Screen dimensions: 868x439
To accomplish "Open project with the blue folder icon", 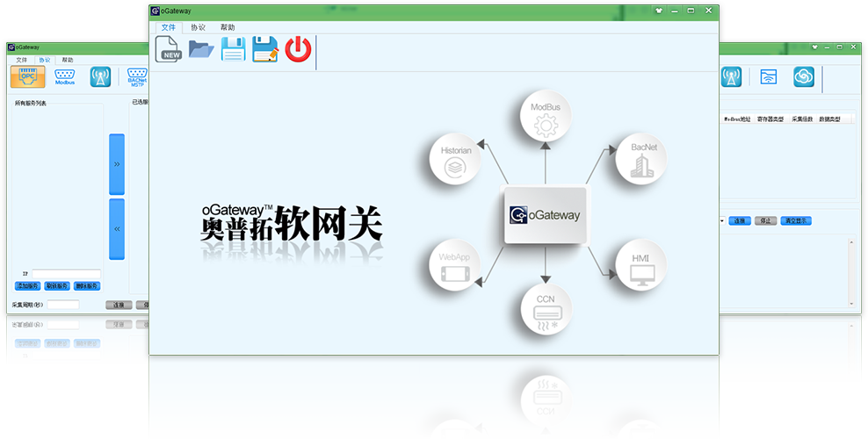I will tap(201, 49).
